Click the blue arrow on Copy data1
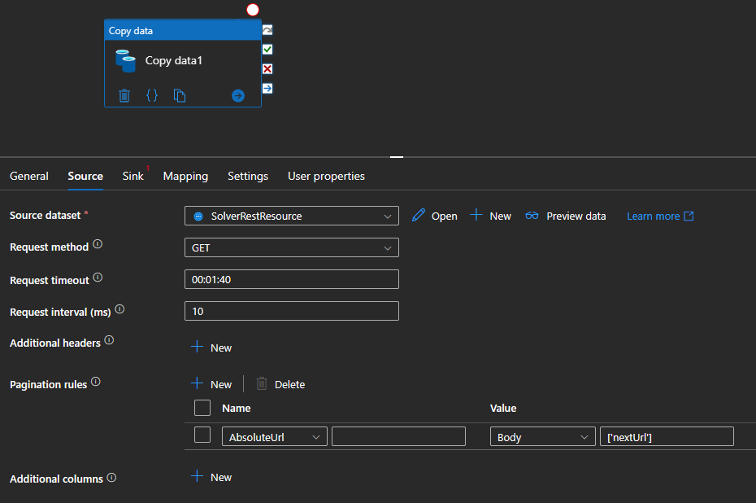 click(x=238, y=96)
